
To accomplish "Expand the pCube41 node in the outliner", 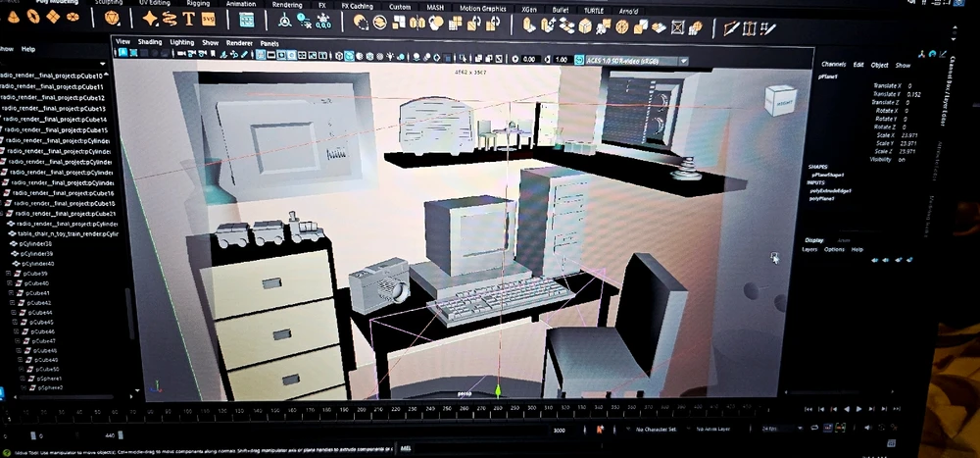I will coord(12,293).
